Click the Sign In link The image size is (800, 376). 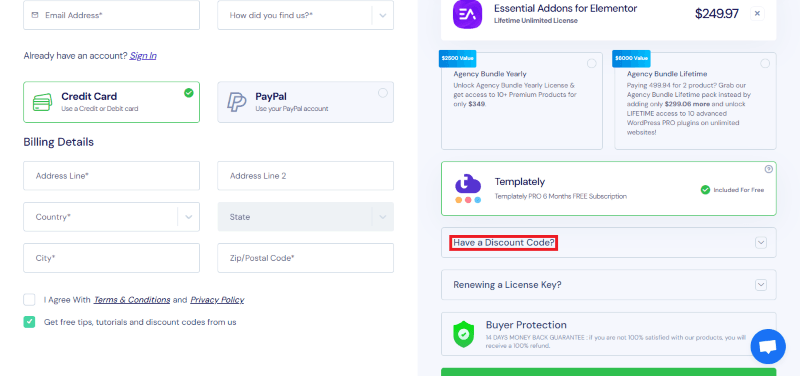click(143, 56)
